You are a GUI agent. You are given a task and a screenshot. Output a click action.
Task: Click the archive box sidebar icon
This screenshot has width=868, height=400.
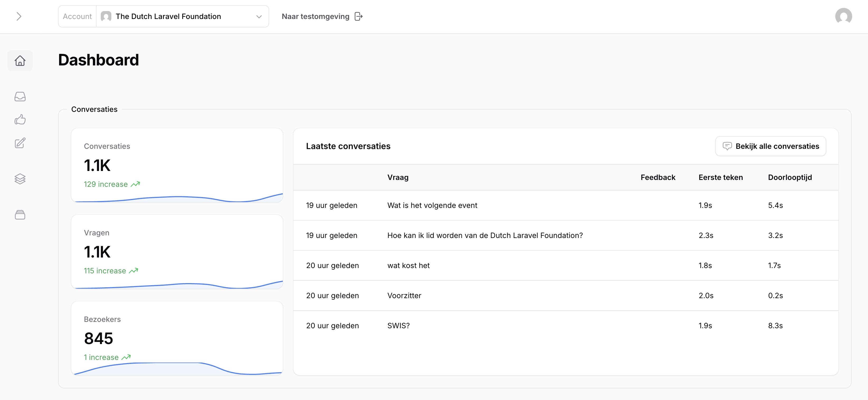pos(20,215)
